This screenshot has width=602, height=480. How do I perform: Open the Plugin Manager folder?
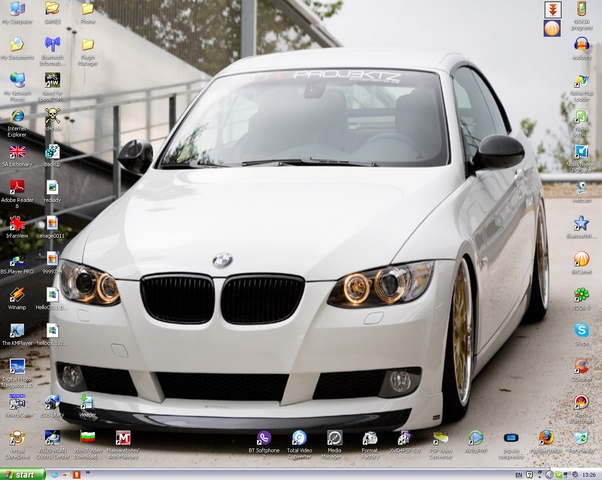[x=88, y=51]
